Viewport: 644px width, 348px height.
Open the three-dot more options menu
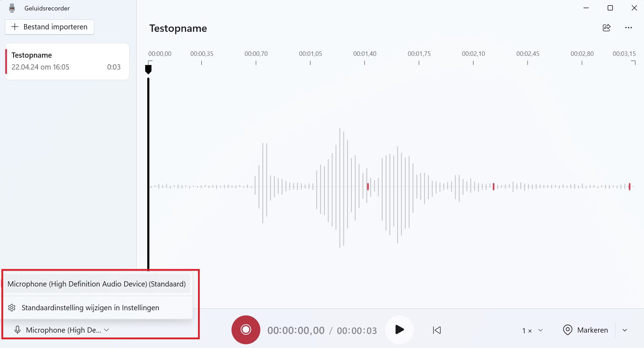coord(628,28)
